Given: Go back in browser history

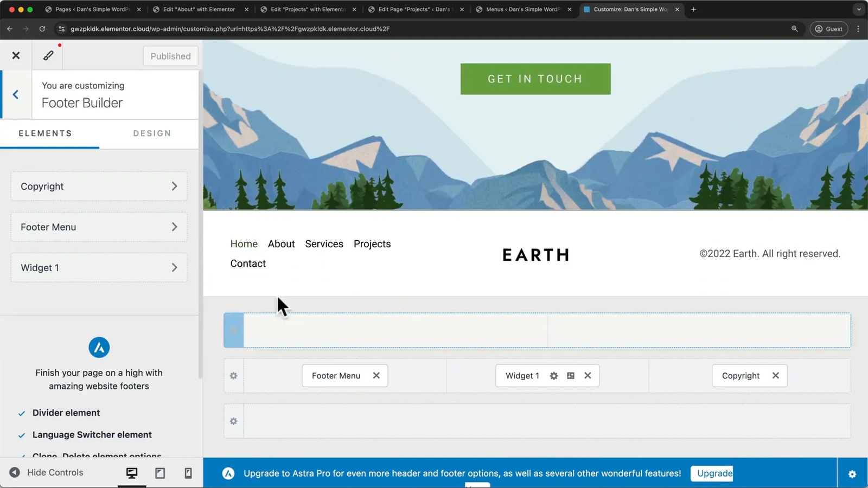Looking at the screenshot, I should point(10,29).
